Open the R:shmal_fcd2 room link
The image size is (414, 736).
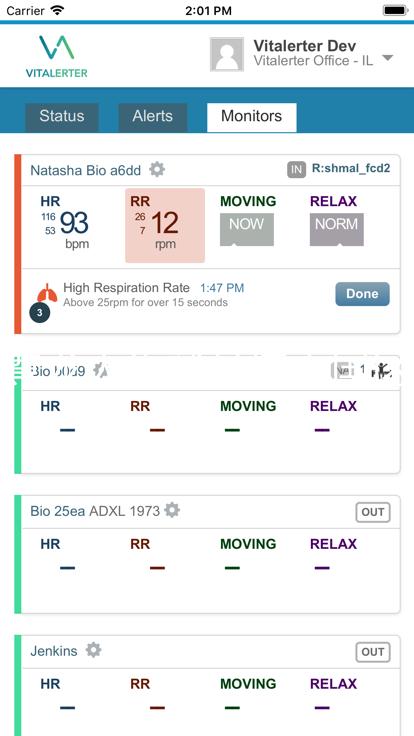(351, 169)
